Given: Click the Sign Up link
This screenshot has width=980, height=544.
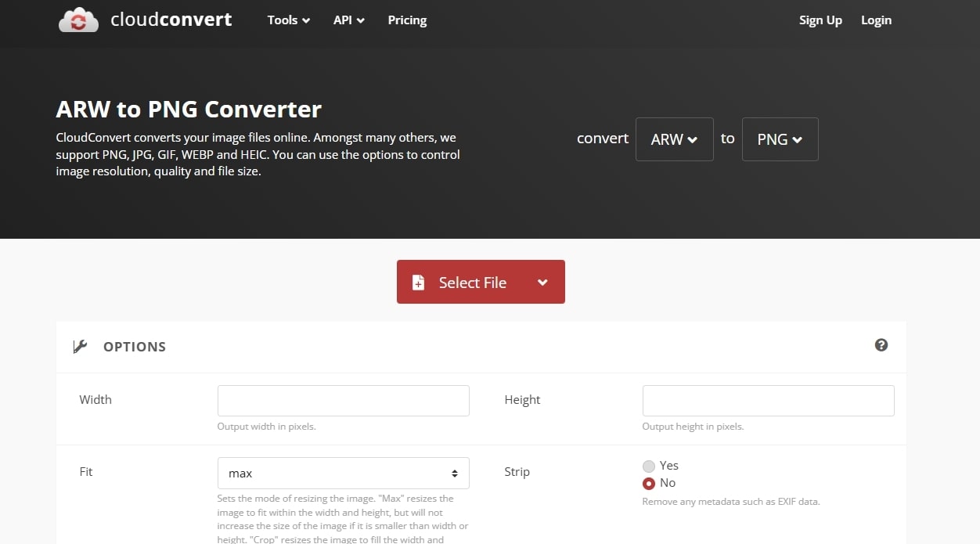Looking at the screenshot, I should tap(820, 20).
